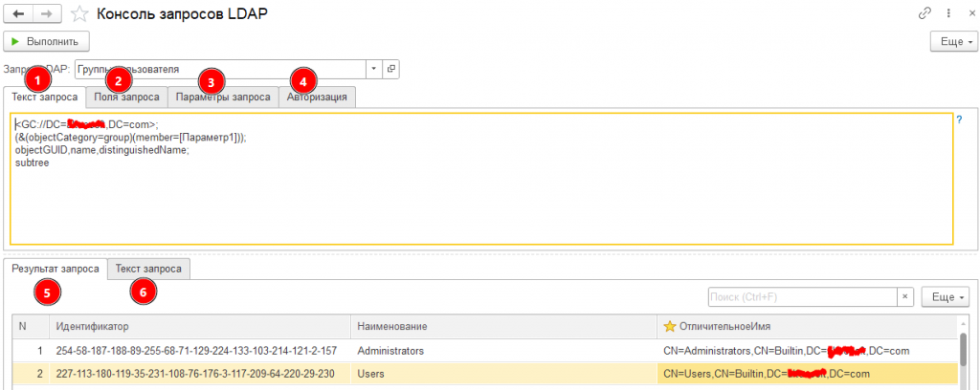Click the Поиск (Ctrl+F) search box
Viewport: 980px width, 390px height.
click(803, 297)
